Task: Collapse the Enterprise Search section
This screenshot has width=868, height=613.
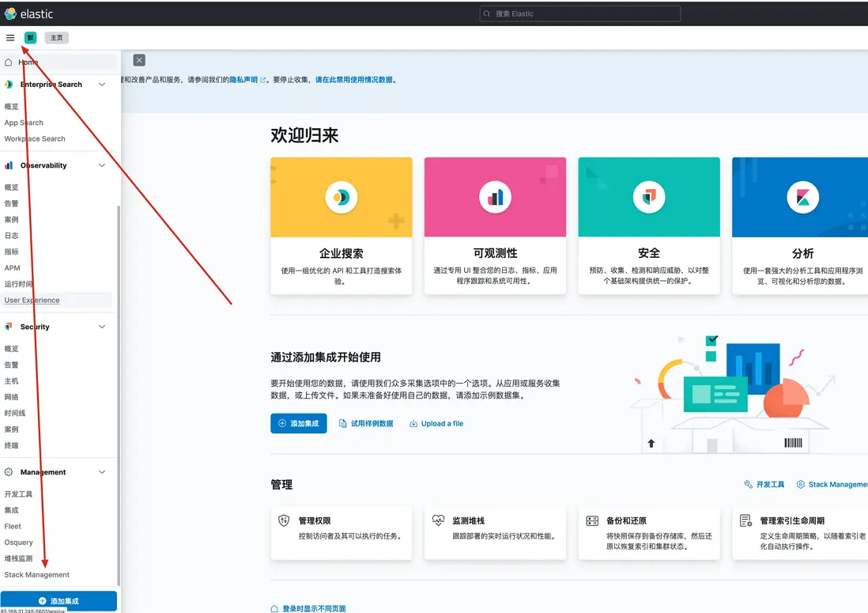Action: tap(102, 84)
